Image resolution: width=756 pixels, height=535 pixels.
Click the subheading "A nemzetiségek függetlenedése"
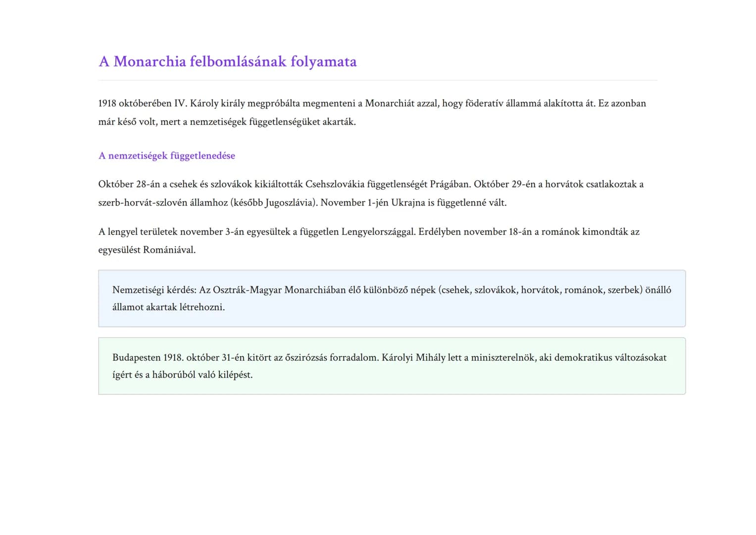pos(166,156)
